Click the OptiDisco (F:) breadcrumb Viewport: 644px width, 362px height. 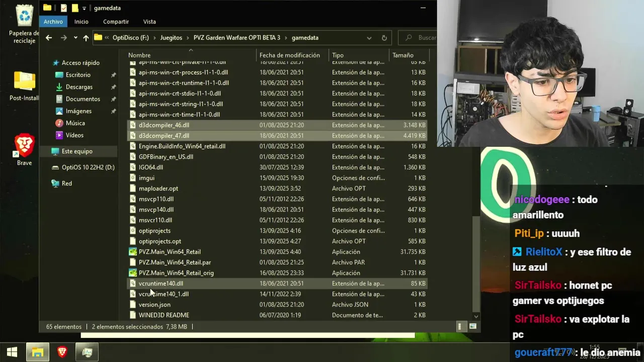(130, 38)
